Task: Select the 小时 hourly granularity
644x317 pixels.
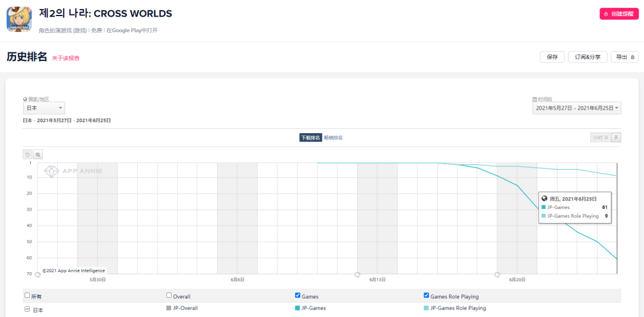Action: [x=600, y=138]
